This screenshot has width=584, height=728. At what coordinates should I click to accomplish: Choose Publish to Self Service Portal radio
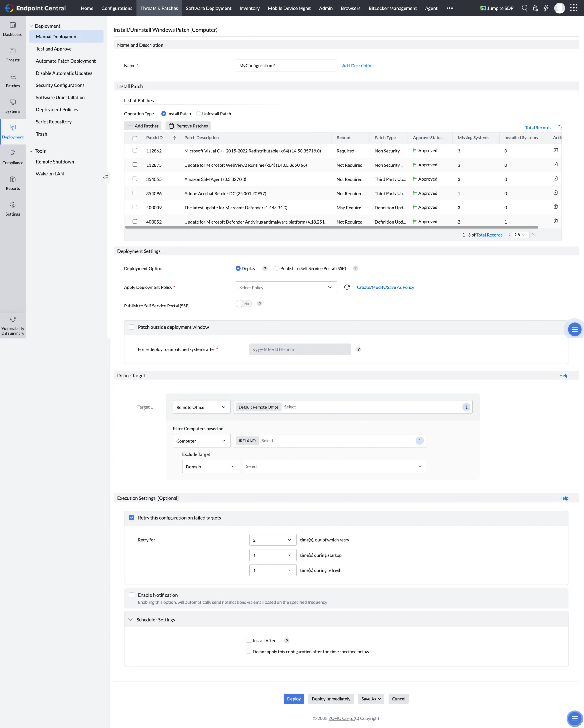[276, 268]
